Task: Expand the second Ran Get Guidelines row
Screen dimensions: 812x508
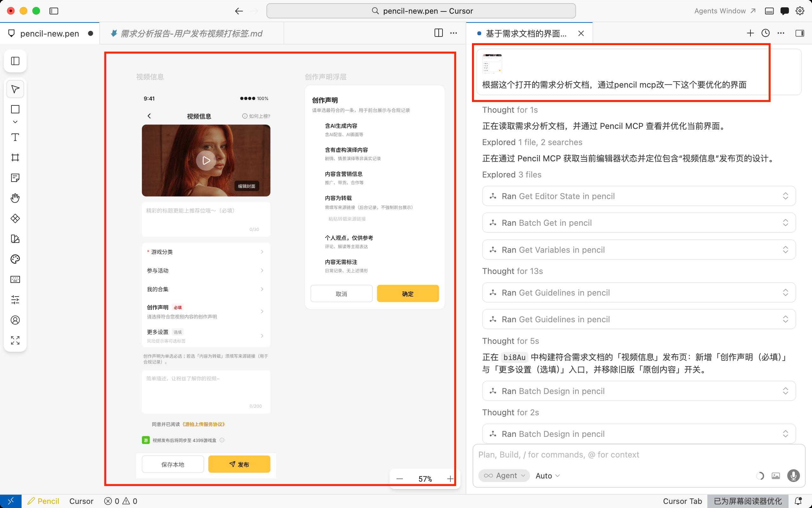Action: (x=639, y=319)
